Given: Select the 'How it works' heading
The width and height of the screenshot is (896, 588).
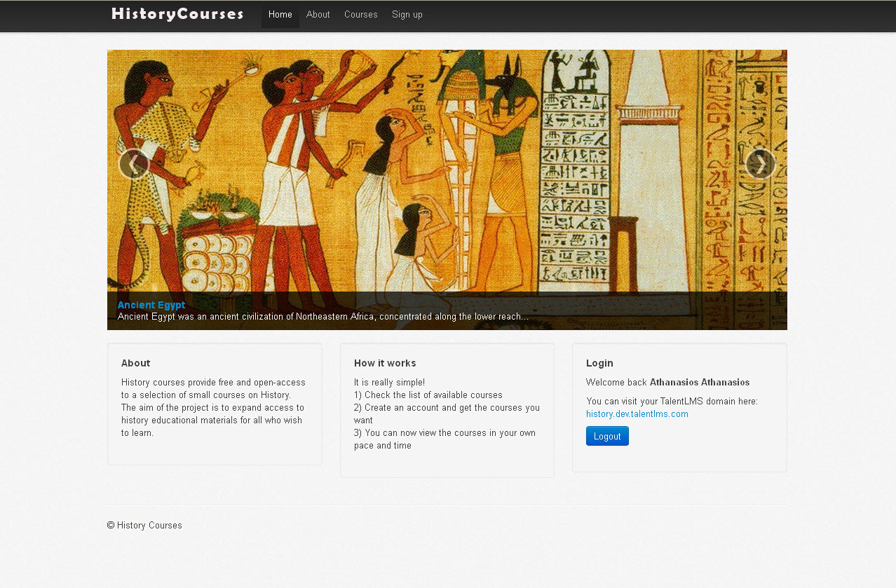Looking at the screenshot, I should pos(385,363).
